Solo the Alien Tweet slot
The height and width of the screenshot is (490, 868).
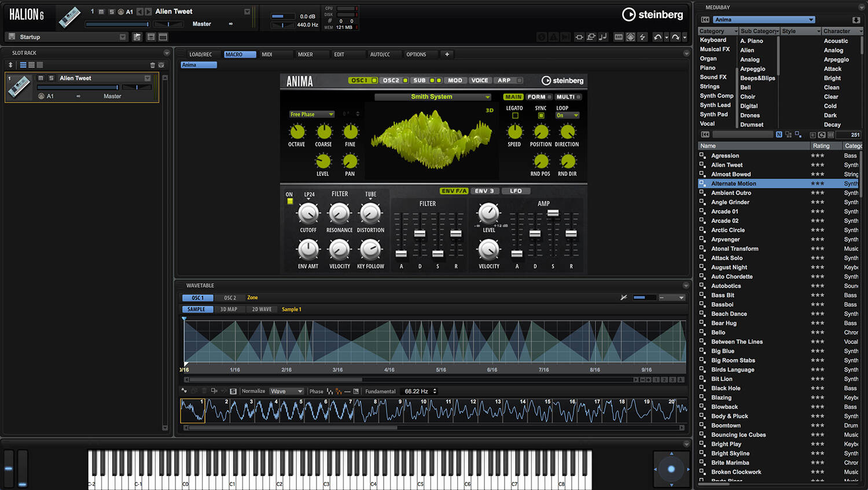click(49, 78)
